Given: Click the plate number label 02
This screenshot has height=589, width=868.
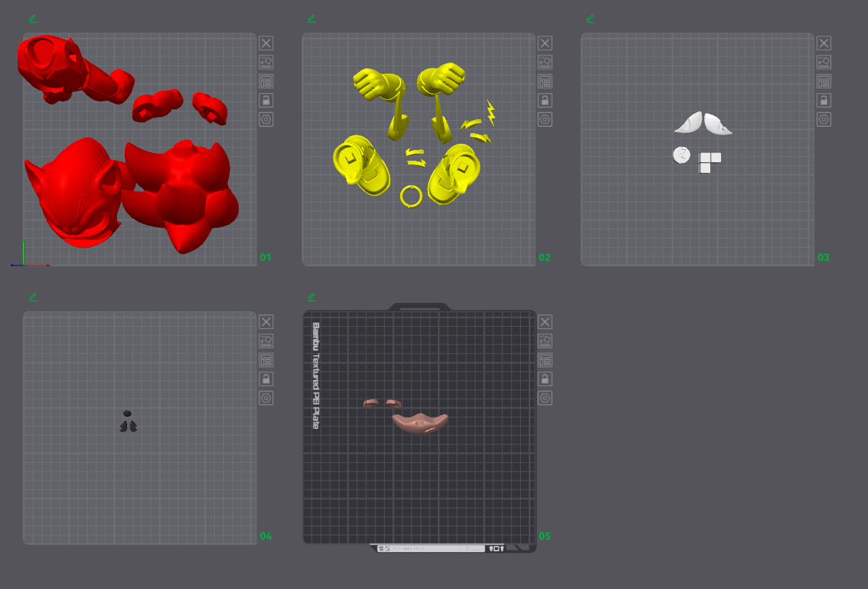Looking at the screenshot, I should (x=545, y=258).
